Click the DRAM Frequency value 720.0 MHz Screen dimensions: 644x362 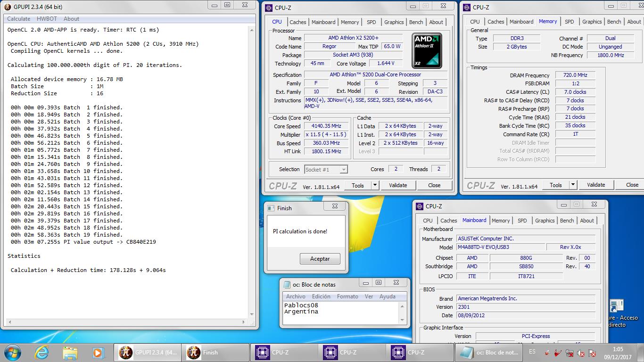pos(575,75)
